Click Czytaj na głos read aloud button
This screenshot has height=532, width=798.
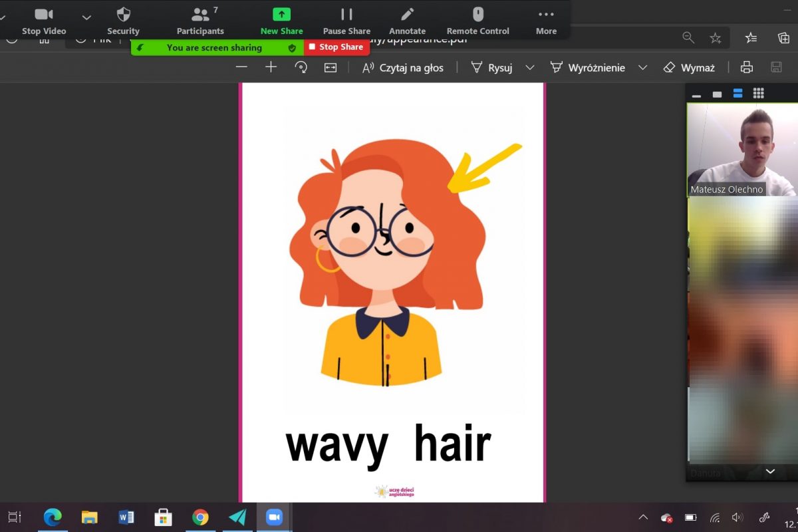tap(402, 67)
